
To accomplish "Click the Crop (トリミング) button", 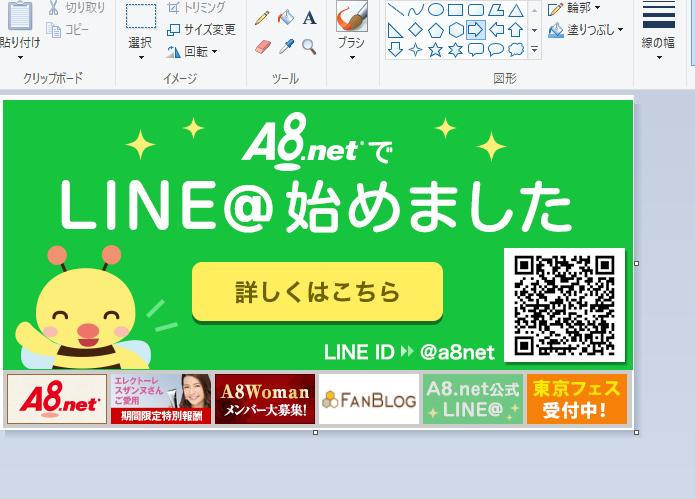I will click(196, 8).
